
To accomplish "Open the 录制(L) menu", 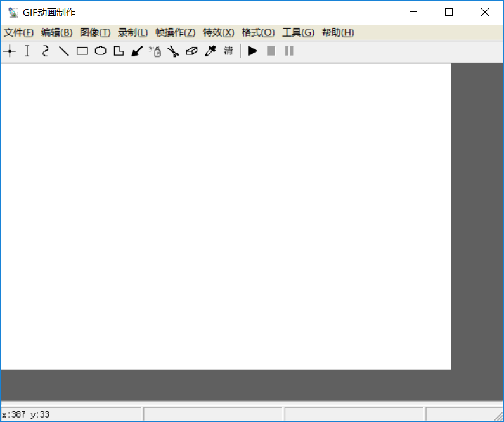I will (132, 32).
